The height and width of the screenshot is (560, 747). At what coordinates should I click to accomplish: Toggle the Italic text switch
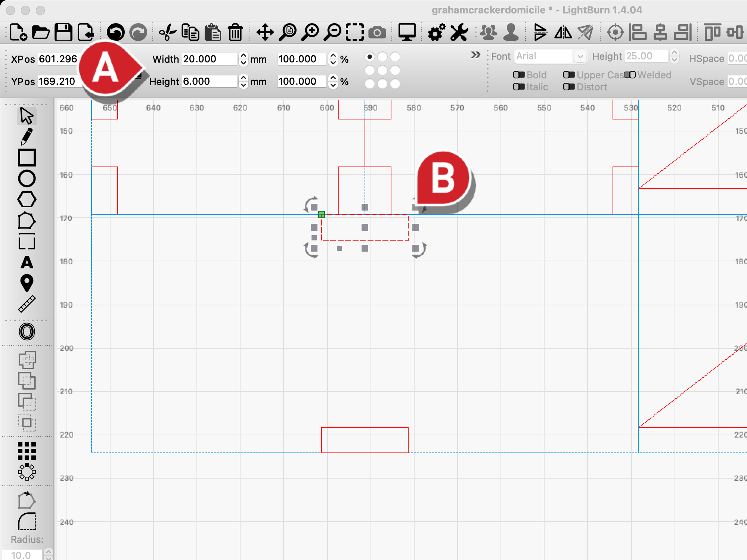tap(519, 87)
